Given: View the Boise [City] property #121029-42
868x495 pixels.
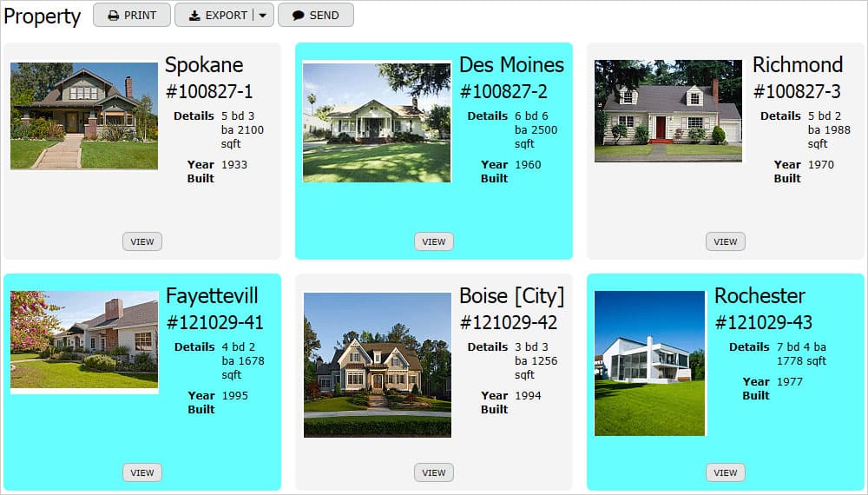Looking at the screenshot, I should pyautogui.click(x=434, y=472).
